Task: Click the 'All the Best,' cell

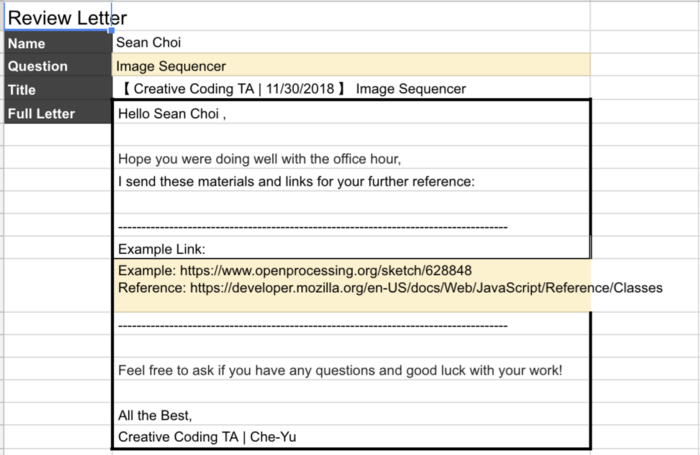Action: (352, 415)
